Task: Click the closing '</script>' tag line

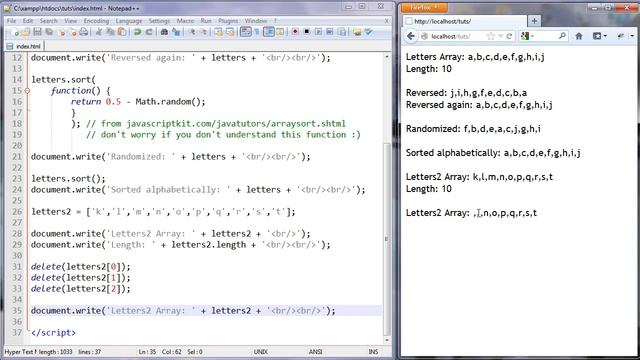Action: click(53, 333)
